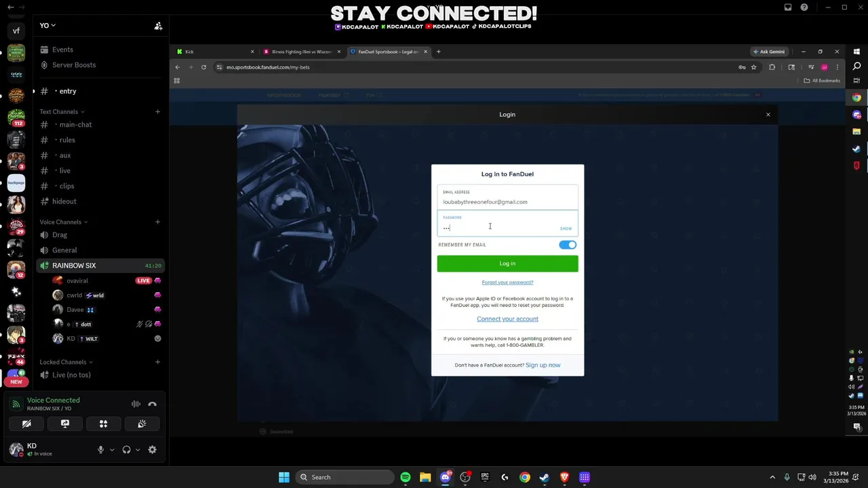Click Connect your account link

point(507,319)
